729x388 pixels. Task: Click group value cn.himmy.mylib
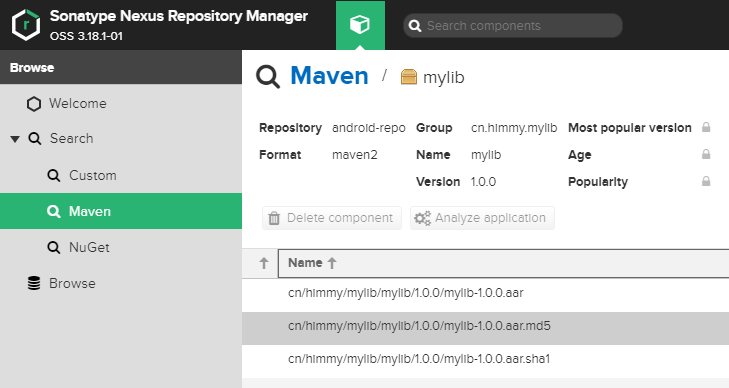(x=514, y=128)
